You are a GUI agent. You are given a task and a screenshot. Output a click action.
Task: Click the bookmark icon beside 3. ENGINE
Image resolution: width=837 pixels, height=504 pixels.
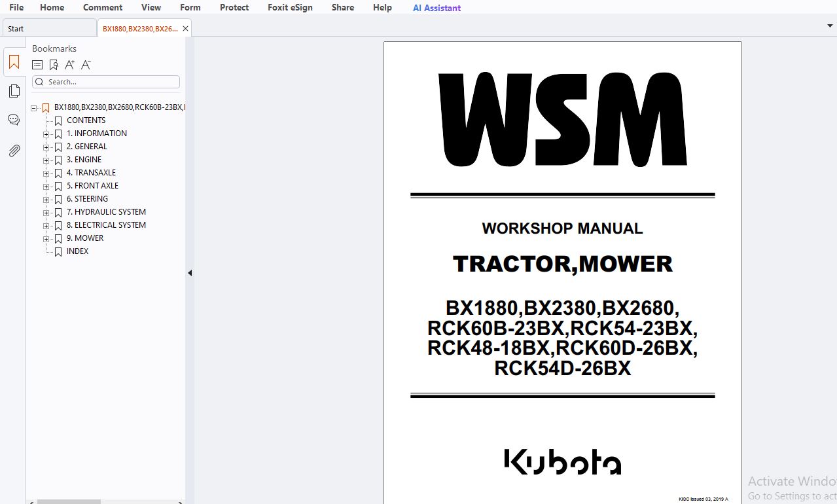58,160
